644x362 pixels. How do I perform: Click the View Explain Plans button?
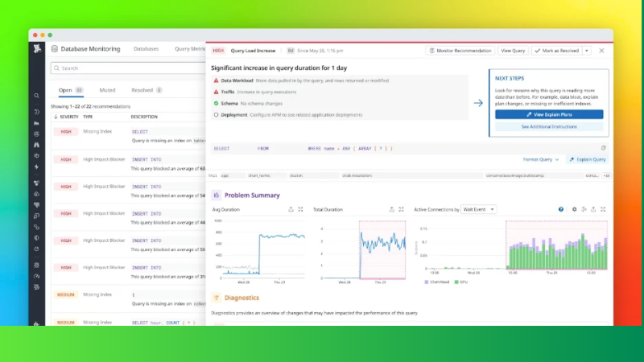[548, 115]
